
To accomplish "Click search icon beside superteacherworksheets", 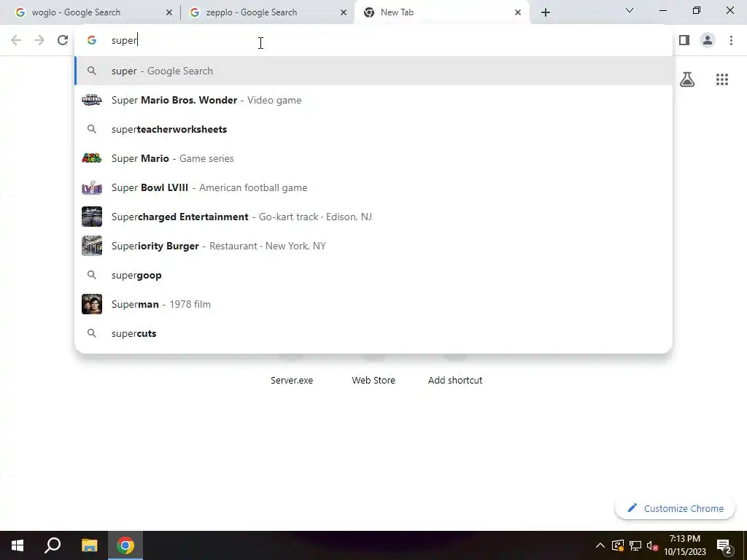I will pyautogui.click(x=92, y=129).
